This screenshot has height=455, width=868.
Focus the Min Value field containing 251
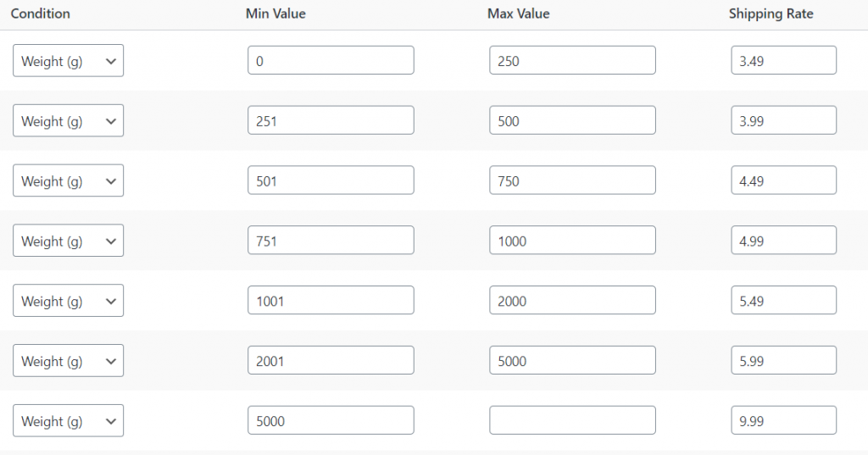331,120
